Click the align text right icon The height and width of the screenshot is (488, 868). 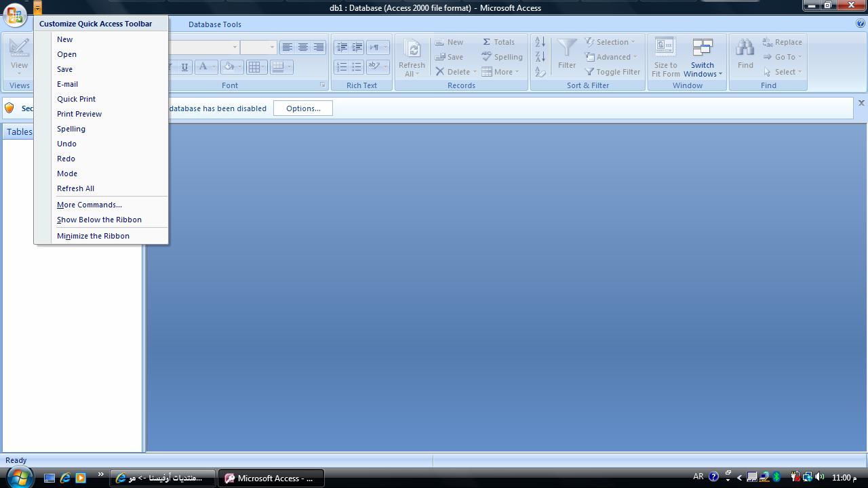(x=319, y=47)
